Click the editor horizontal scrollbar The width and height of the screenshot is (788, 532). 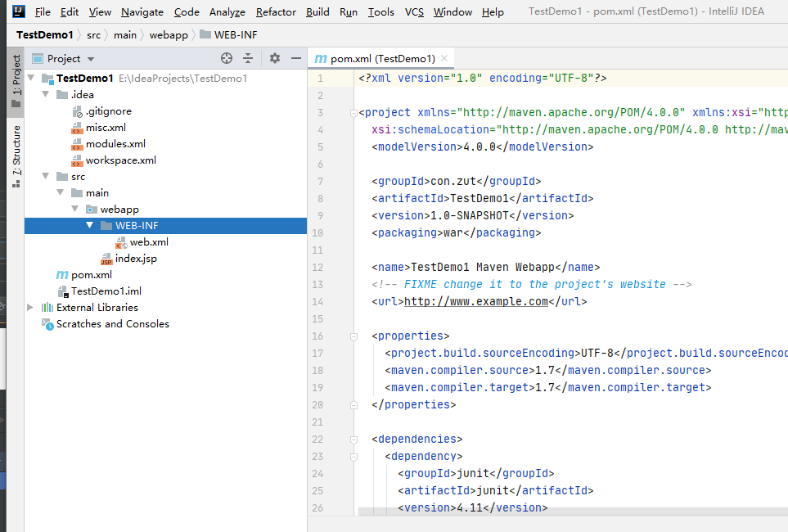(573, 512)
